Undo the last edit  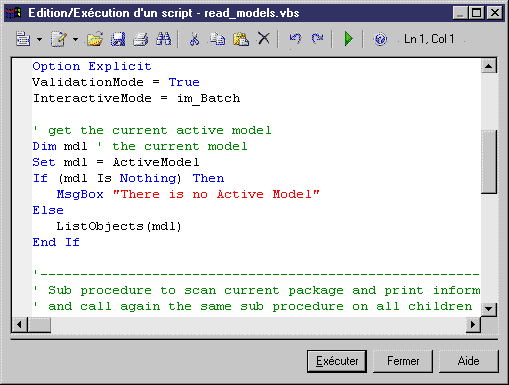(295, 39)
